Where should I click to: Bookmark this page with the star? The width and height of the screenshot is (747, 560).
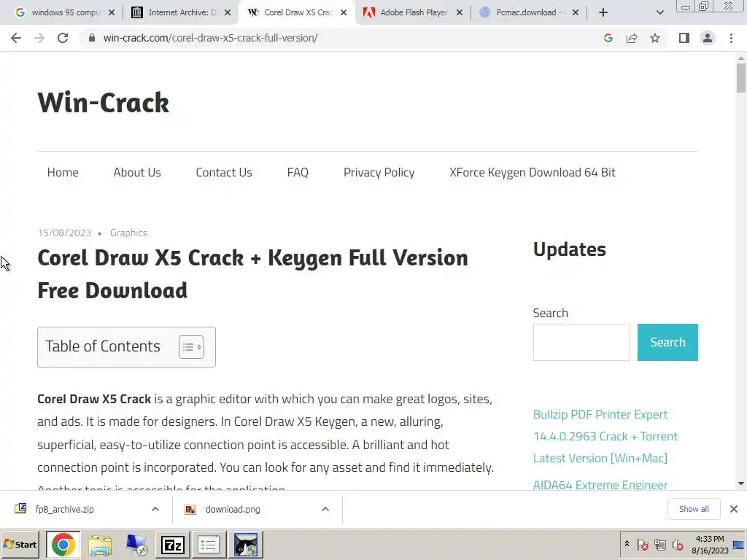pos(655,38)
